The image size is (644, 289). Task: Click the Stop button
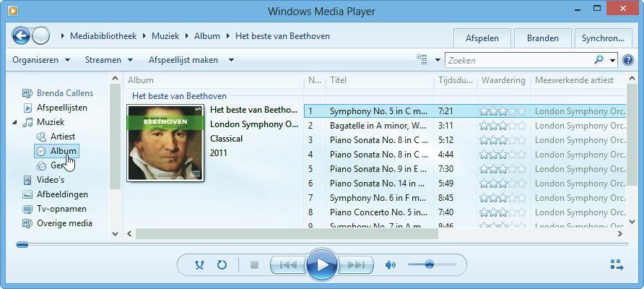(x=254, y=265)
